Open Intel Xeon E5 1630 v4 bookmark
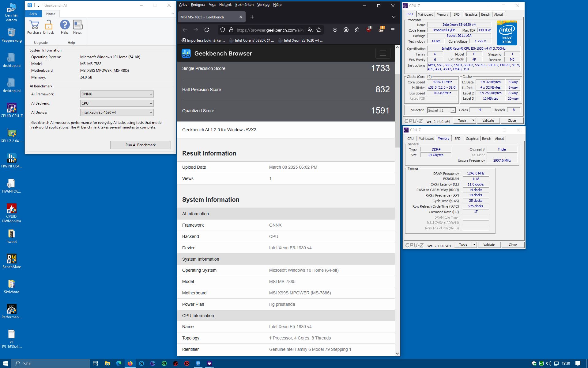The height and width of the screenshot is (368, 588). coord(300,40)
